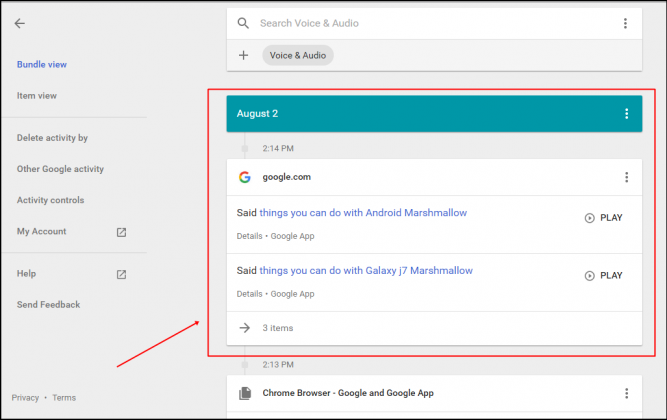The image size is (667, 420).
Task: Click the Chrome Browser - Google and Google App title
Action: (x=348, y=393)
